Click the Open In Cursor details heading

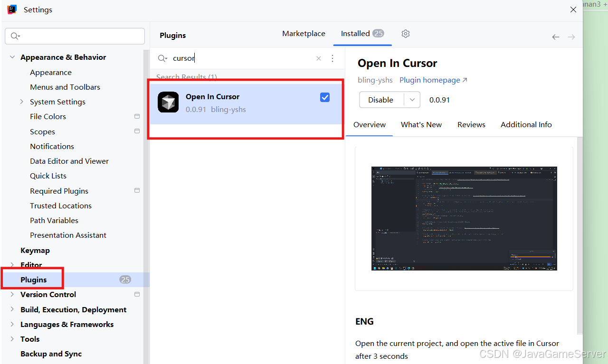pyautogui.click(x=397, y=63)
